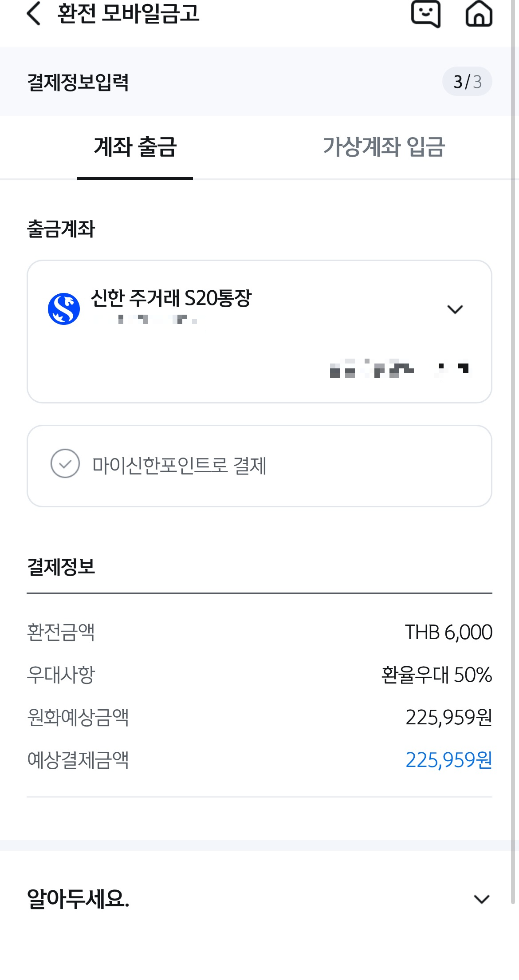Viewport: 519px width, 980px height.
Task: Expand the 알아두세요 section chevron
Action: click(x=481, y=899)
